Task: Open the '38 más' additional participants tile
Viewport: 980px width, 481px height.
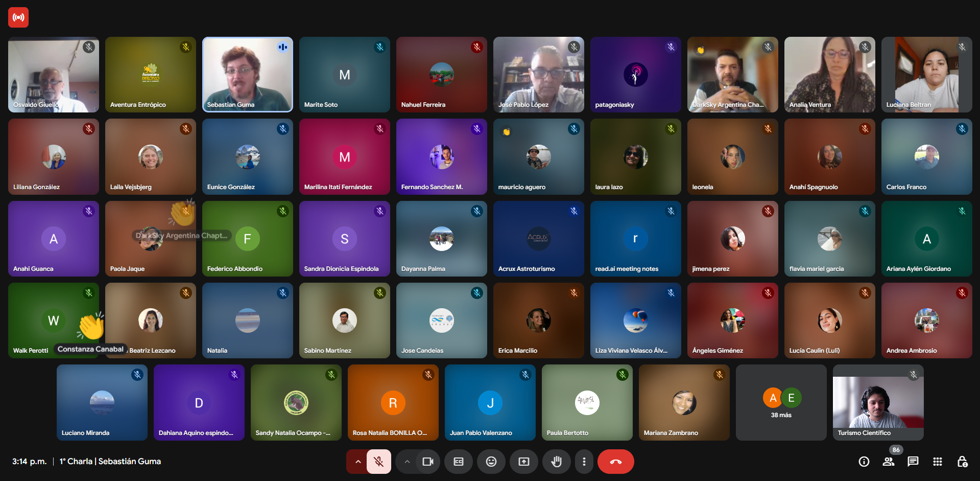Action: pyautogui.click(x=781, y=403)
